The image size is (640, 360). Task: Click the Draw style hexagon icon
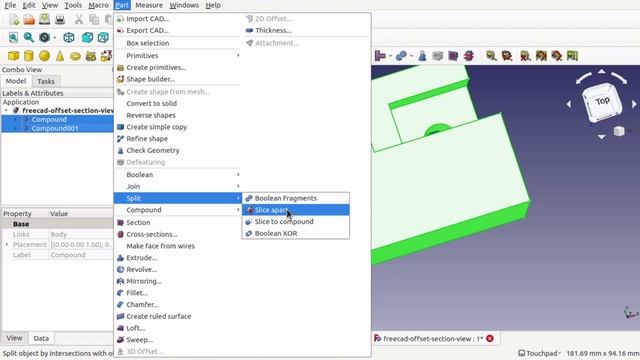tap(44, 38)
